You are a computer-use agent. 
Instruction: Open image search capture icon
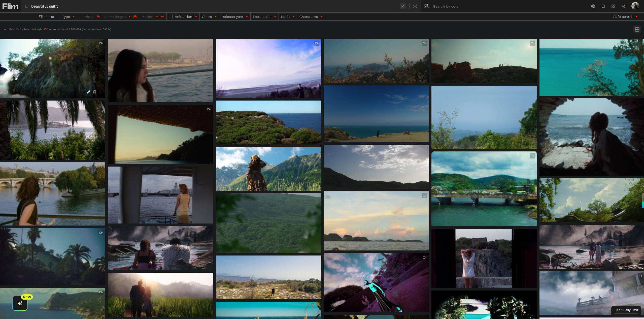(x=415, y=6)
